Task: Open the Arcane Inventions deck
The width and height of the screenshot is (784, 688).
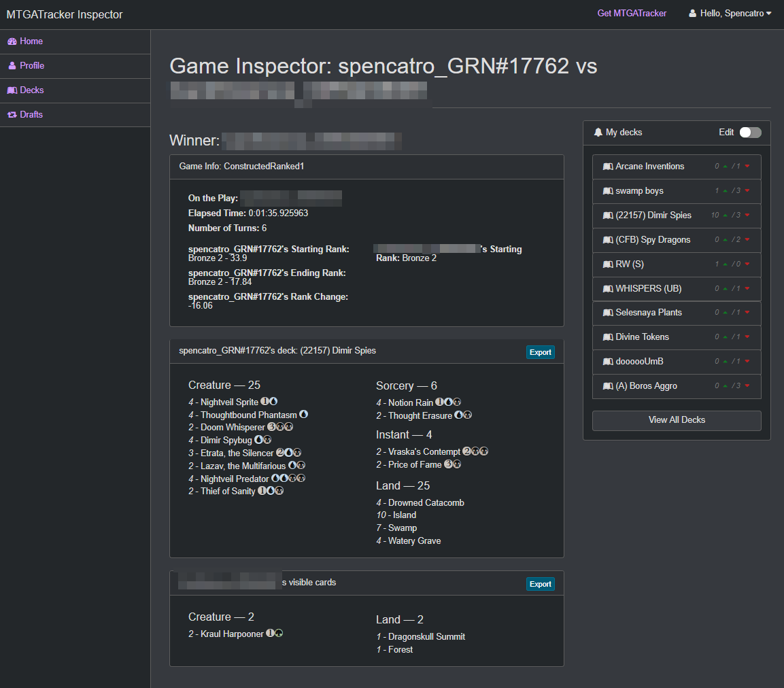Action: click(677, 167)
